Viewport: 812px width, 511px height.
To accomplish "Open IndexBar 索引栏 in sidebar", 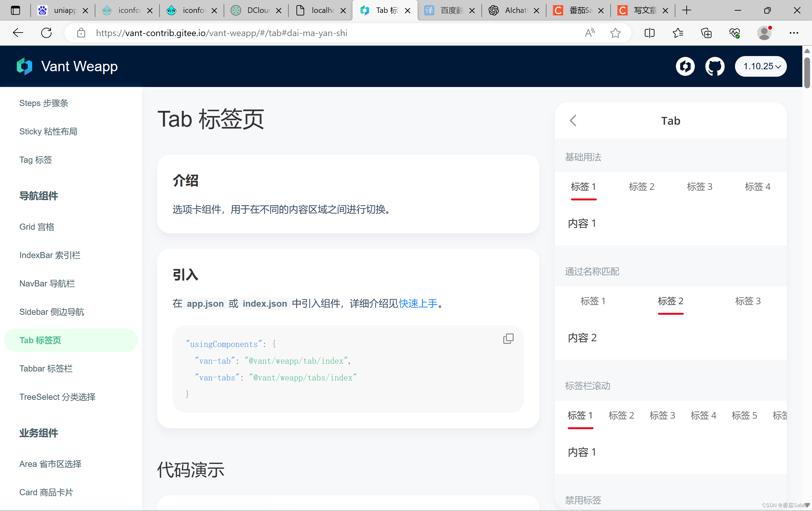I will [50, 255].
